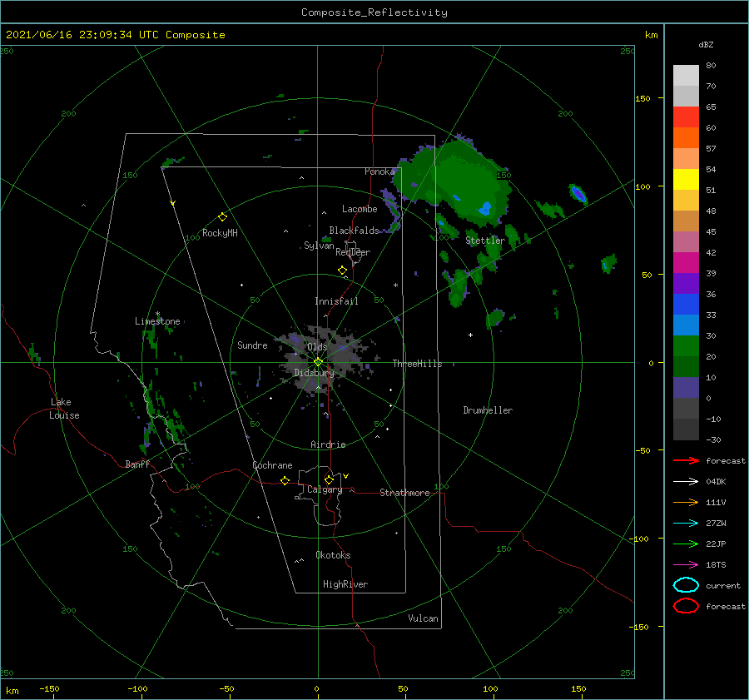749x700 pixels.
Task: Select the white 04DK arrow in legend
Action: [x=686, y=482]
